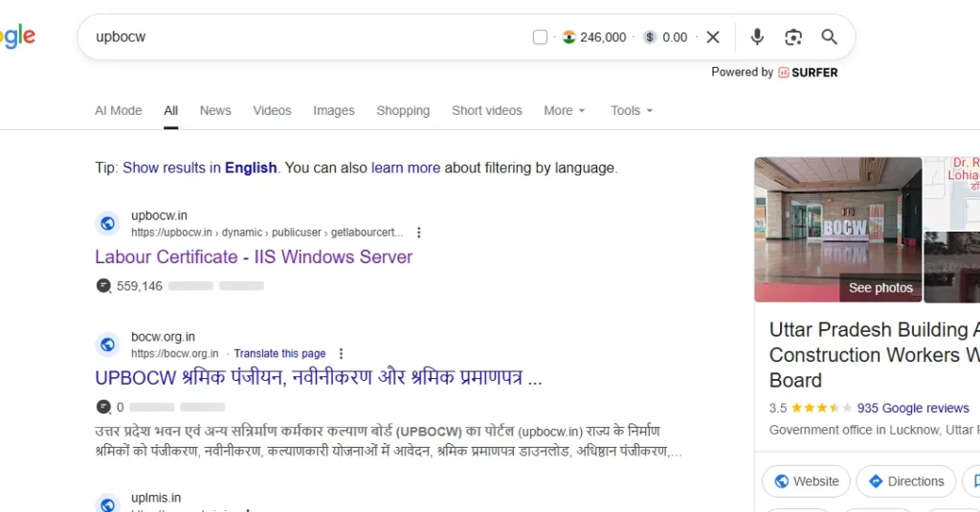Switch to AI Mode tab
The height and width of the screenshot is (512, 980).
(x=118, y=111)
